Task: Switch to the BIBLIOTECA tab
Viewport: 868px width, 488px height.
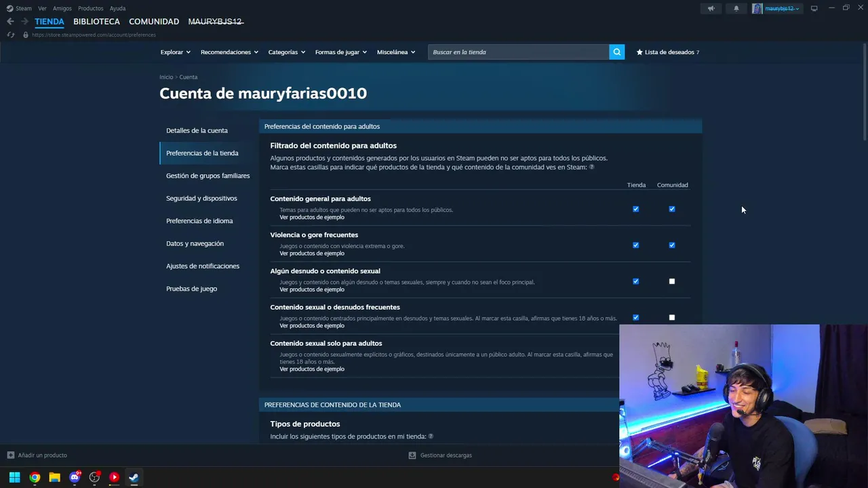Action: point(96,22)
